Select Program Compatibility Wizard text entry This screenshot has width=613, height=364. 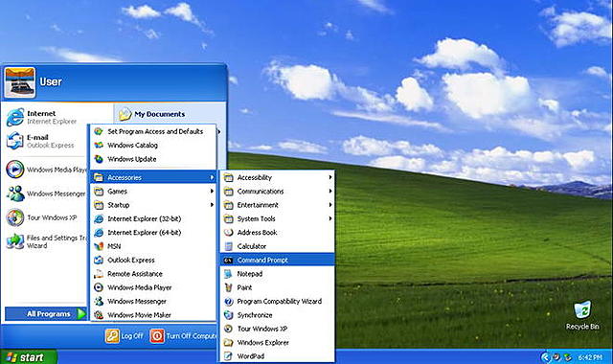(279, 301)
